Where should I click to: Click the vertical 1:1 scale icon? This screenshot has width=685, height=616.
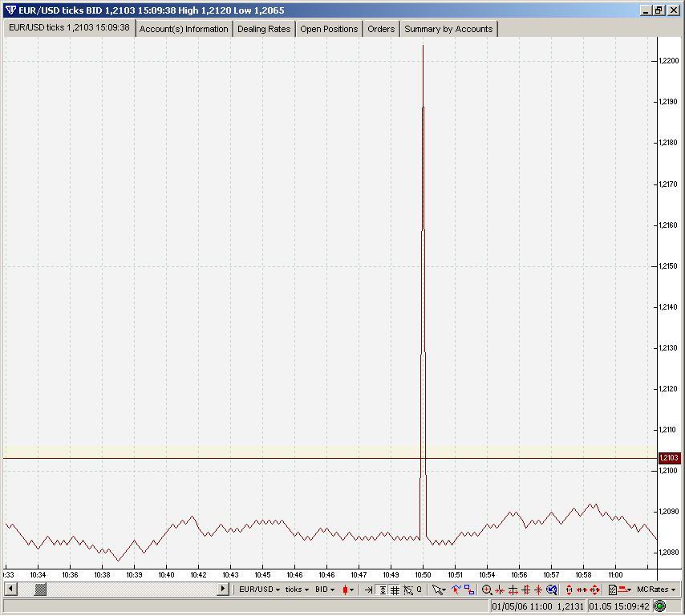coord(569,590)
